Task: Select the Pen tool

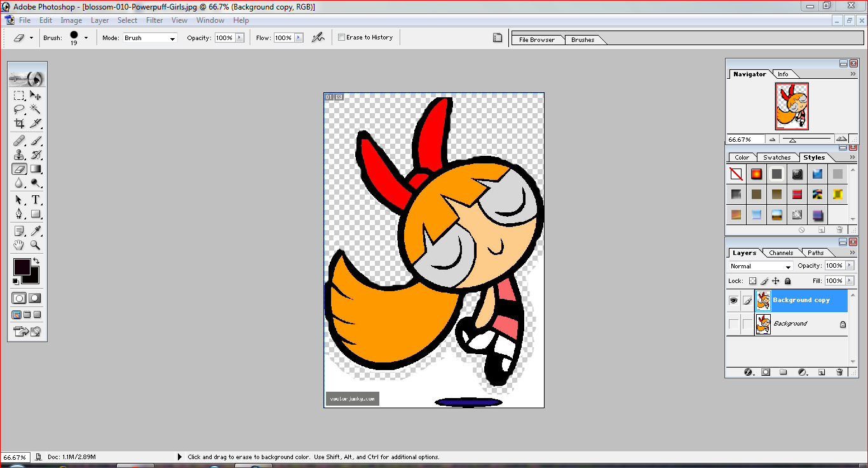Action: click(19, 214)
